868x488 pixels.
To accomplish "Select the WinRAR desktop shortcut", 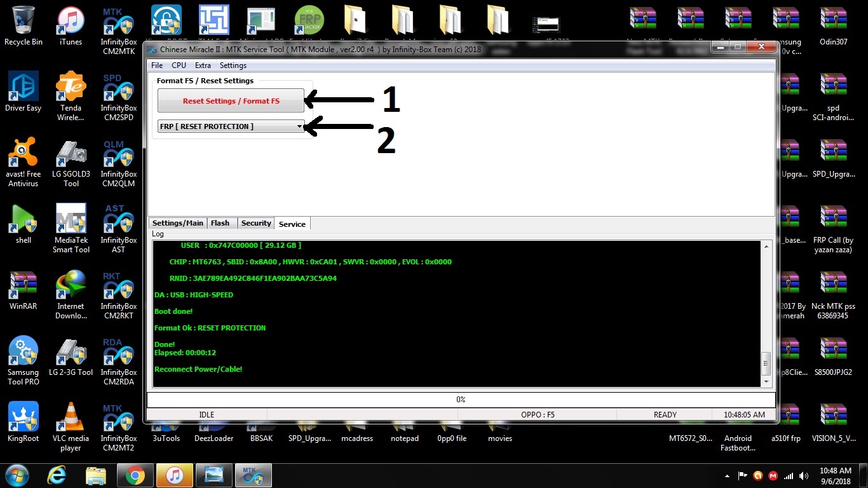I will [24, 290].
